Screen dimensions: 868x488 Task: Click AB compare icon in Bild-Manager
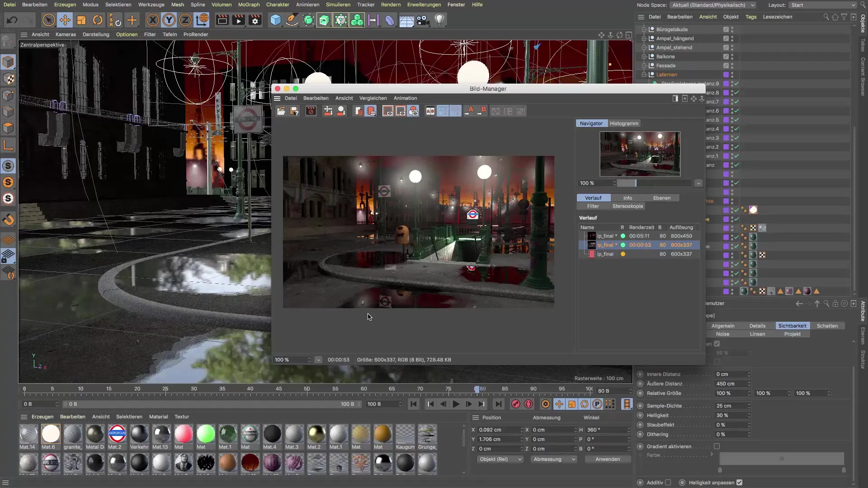pyautogui.click(x=430, y=111)
